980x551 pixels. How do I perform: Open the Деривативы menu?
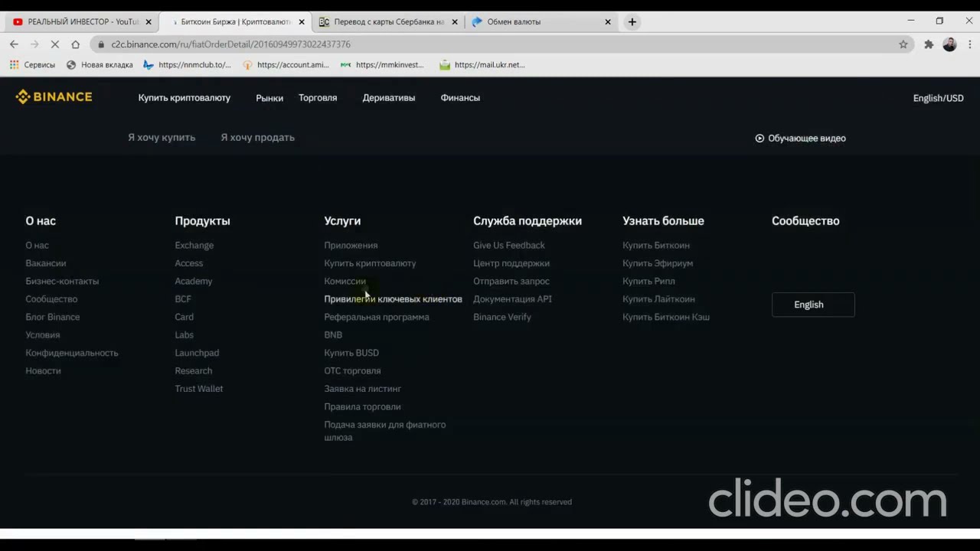(x=389, y=98)
